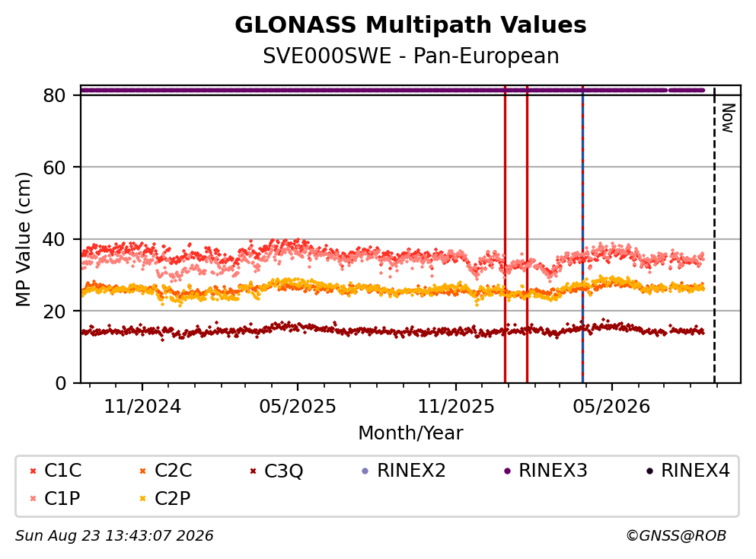The image size is (756, 559).
Task: Click the C2P yellow legend marker
Action: click(142, 499)
